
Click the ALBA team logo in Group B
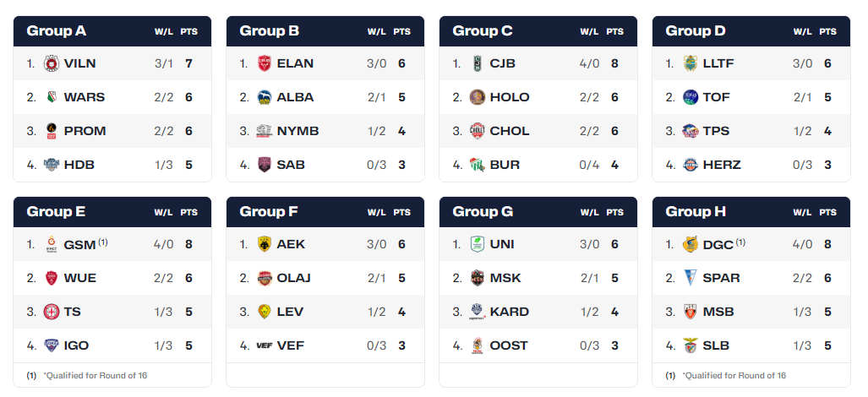[265, 97]
